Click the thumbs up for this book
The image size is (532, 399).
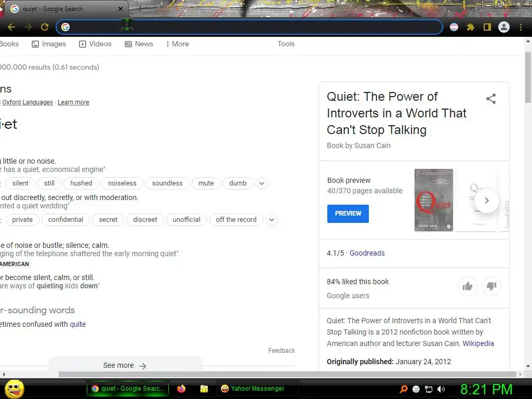(467, 286)
